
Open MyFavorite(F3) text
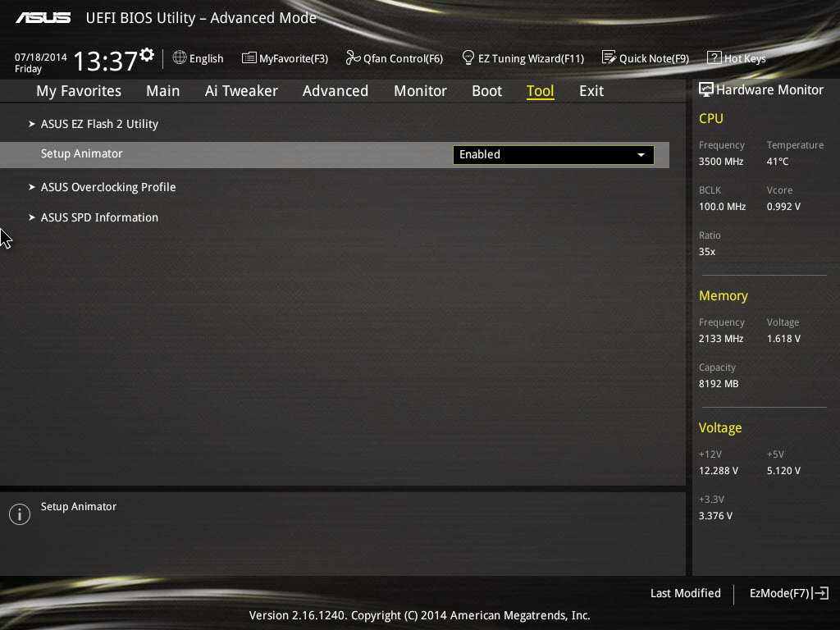(x=294, y=58)
